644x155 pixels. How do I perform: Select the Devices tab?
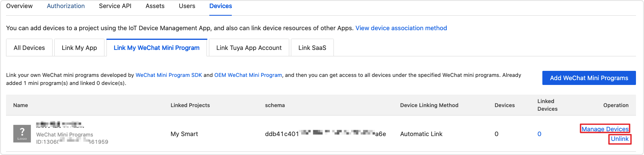point(221,6)
